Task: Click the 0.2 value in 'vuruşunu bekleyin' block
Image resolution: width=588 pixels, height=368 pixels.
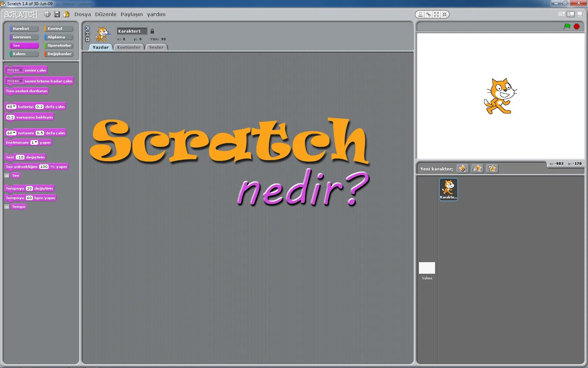Action: 10,117
